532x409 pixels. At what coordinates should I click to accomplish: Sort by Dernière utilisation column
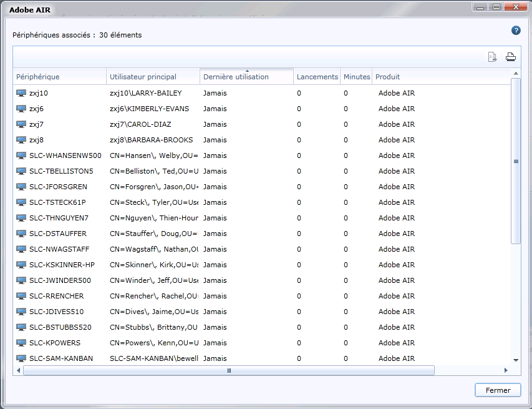point(246,77)
